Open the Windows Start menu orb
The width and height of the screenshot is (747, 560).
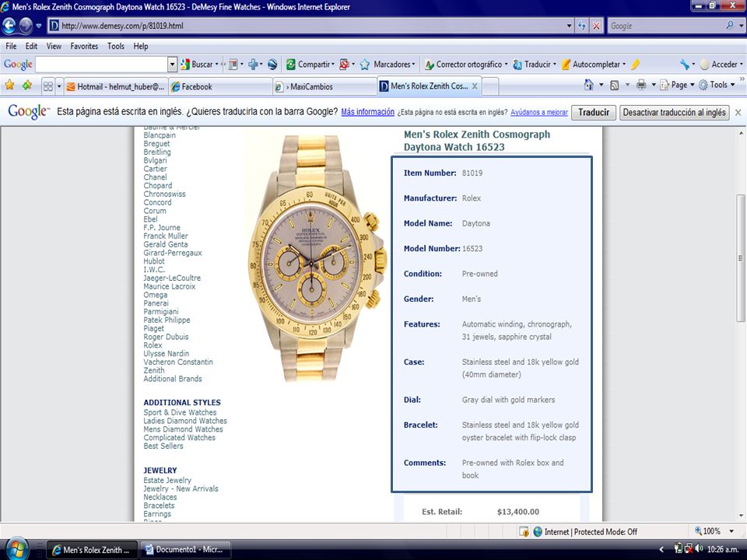16,548
